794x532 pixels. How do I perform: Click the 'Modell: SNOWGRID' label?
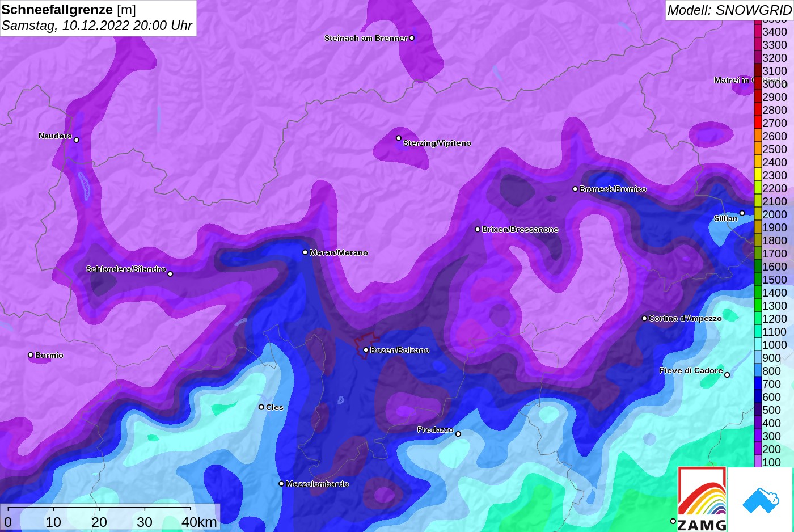tap(729, 10)
